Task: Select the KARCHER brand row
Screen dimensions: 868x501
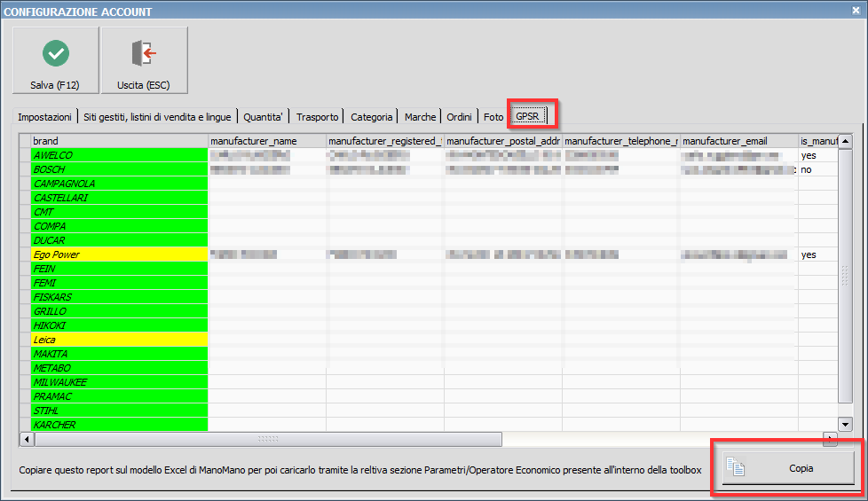Action: click(120, 425)
